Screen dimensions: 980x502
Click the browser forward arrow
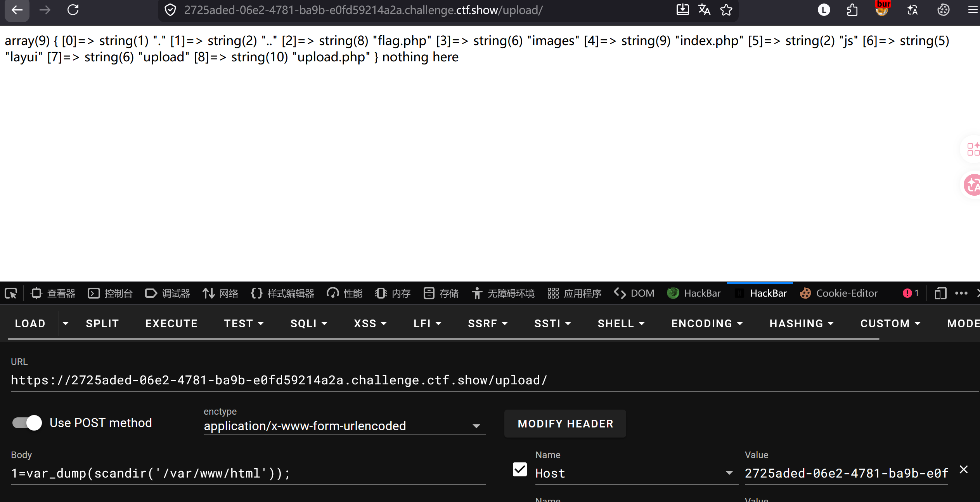[45, 10]
